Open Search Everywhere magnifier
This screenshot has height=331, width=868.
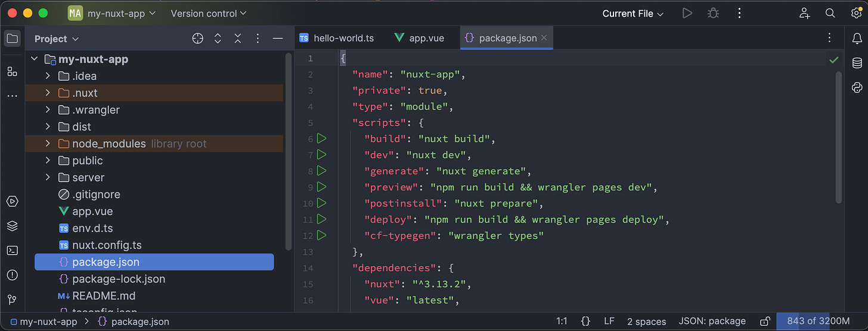(830, 13)
